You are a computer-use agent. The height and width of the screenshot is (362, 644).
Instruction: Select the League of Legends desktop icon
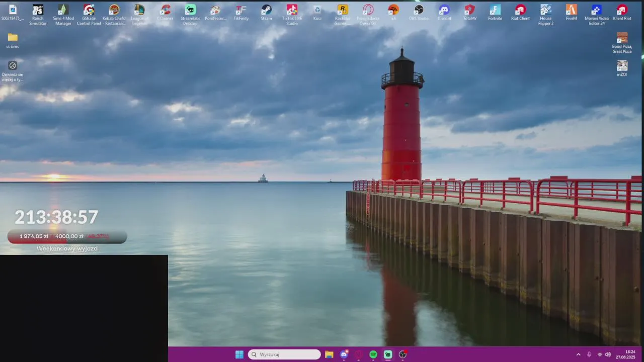139,15
